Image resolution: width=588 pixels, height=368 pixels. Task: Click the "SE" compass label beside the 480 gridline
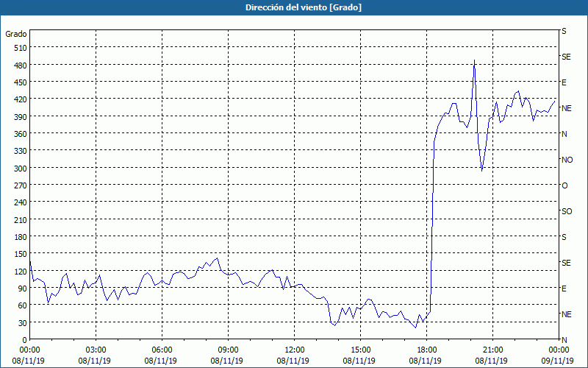566,57
